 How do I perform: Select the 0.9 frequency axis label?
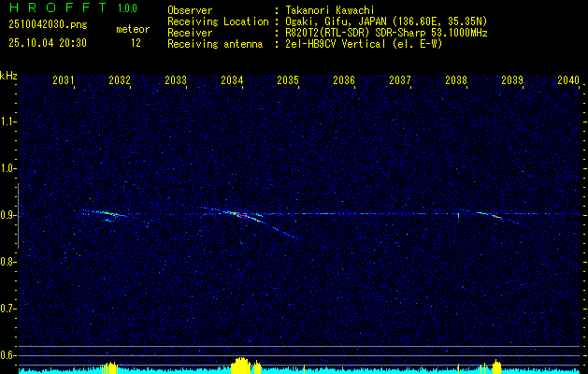[8, 215]
